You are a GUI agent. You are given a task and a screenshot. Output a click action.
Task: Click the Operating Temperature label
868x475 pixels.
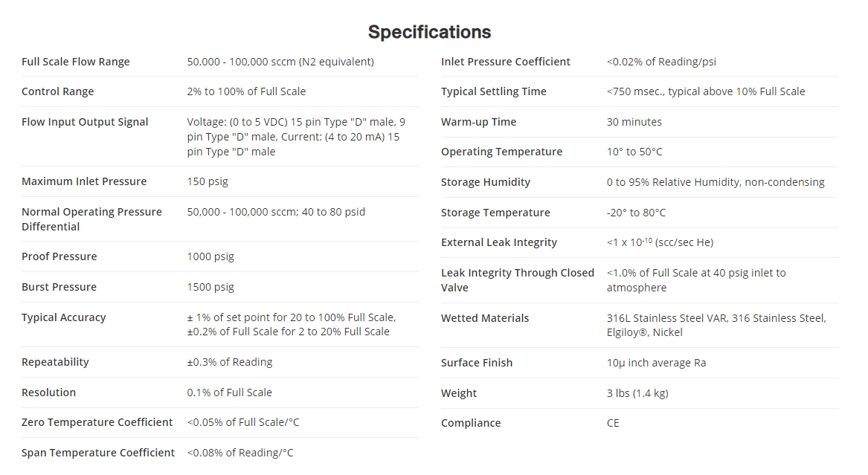(x=501, y=152)
